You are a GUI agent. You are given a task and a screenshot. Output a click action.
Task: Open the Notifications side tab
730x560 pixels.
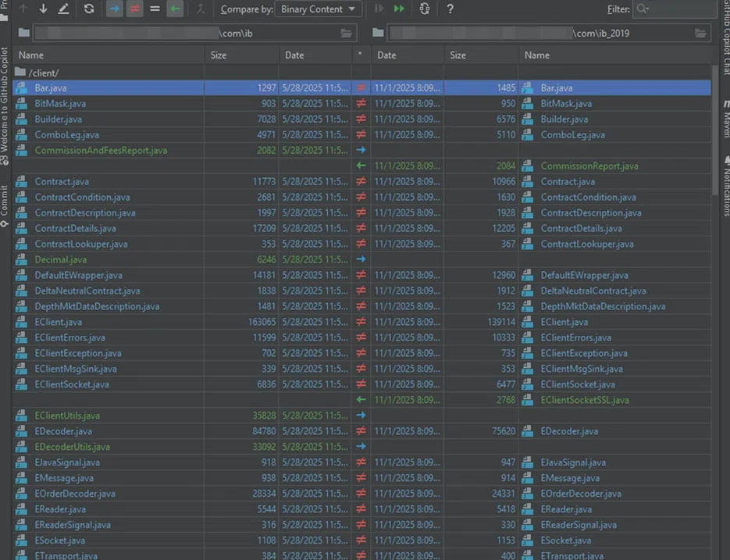point(725,187)
